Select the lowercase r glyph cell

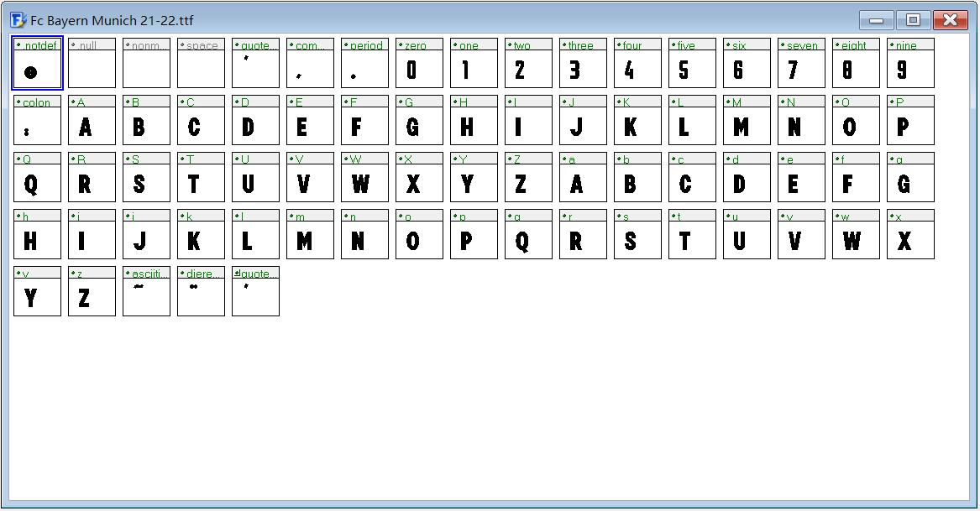pyautogui.click(x=583, y=234)
